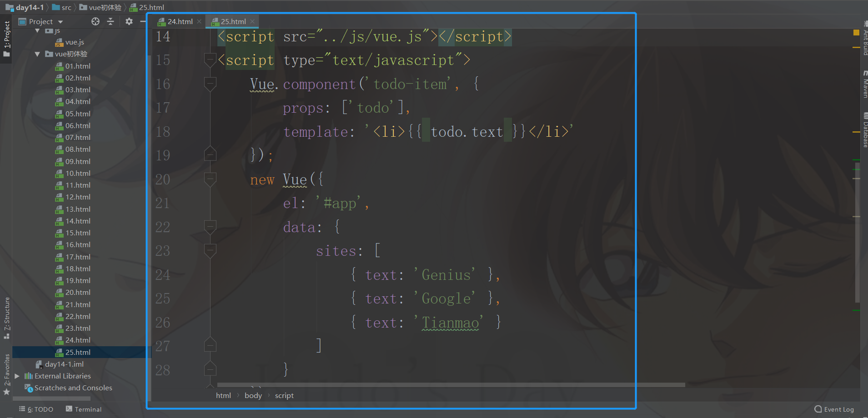Open 08.html in the project tree
Image resolution: width=868 pixels, height=418 pixels.
[78, 149]
